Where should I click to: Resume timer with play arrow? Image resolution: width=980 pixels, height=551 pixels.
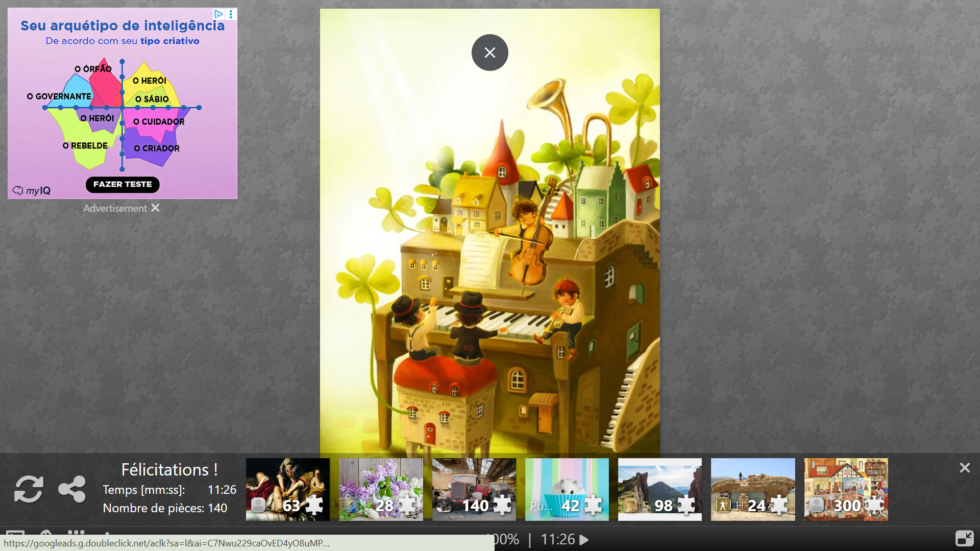tap(584, 540)
